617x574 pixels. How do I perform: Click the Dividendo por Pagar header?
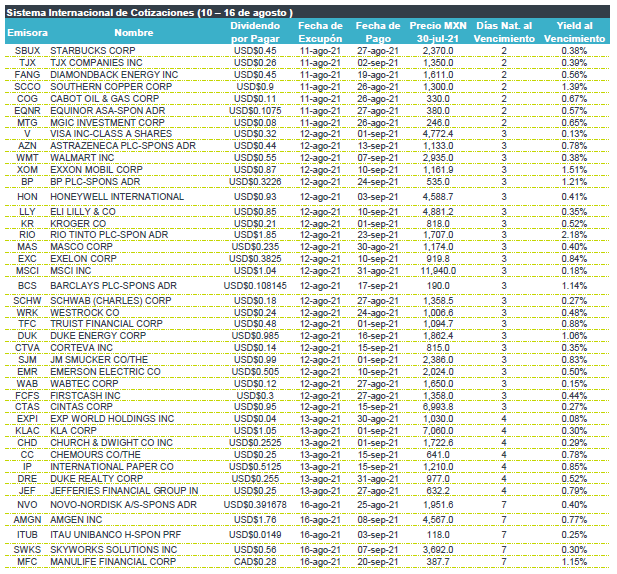pos(255,32)
